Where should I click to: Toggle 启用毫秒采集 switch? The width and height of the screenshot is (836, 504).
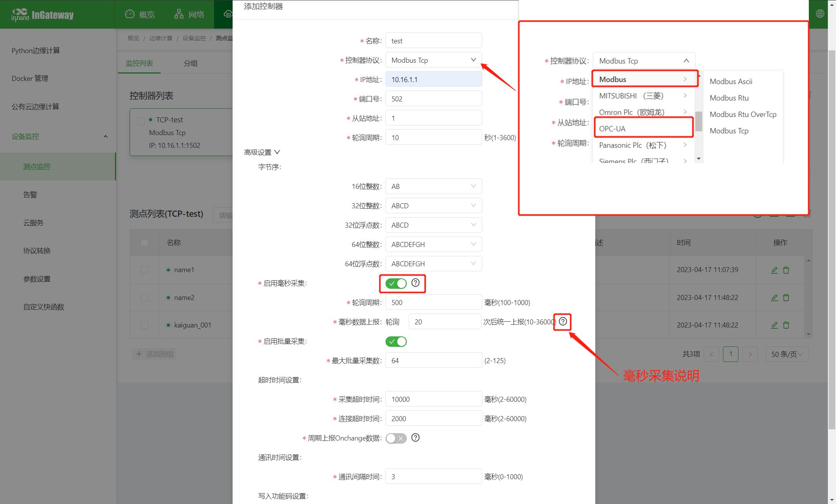click(x=396, y=283)
